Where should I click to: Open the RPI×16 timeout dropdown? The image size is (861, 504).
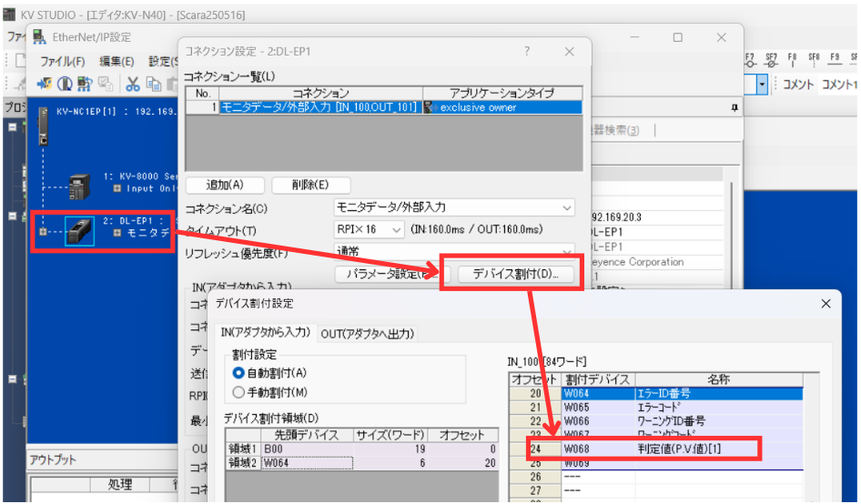(397, 229)
